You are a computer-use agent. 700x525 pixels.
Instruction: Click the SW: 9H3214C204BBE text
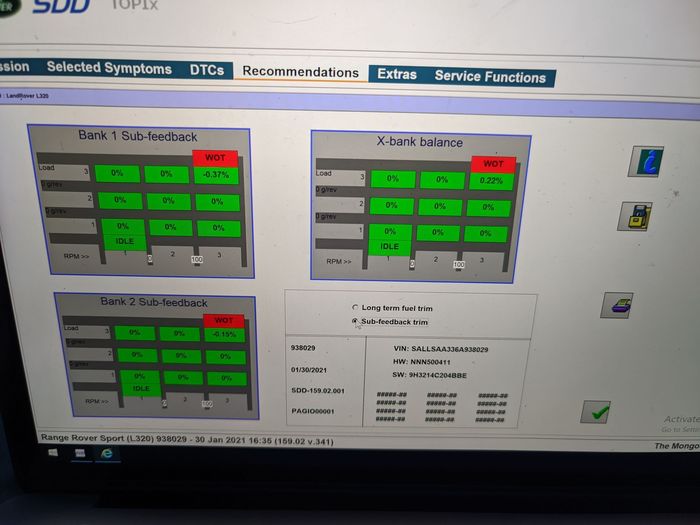429,375
